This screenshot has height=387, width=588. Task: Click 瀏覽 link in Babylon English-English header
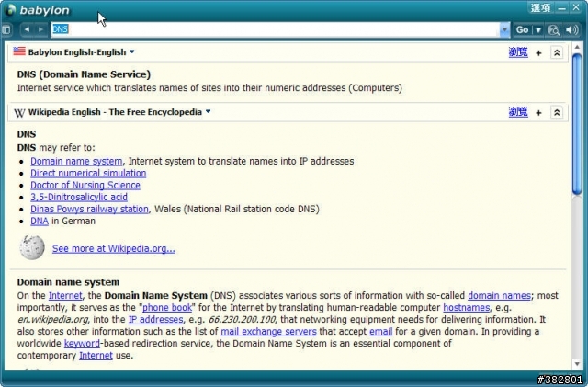click(518, 52)
